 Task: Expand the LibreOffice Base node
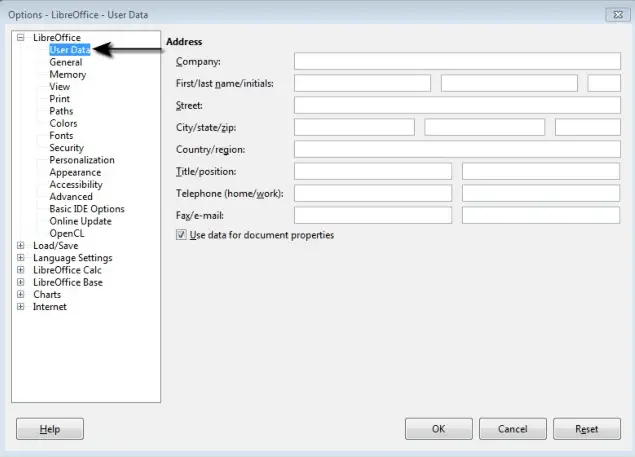click(21, 282)
